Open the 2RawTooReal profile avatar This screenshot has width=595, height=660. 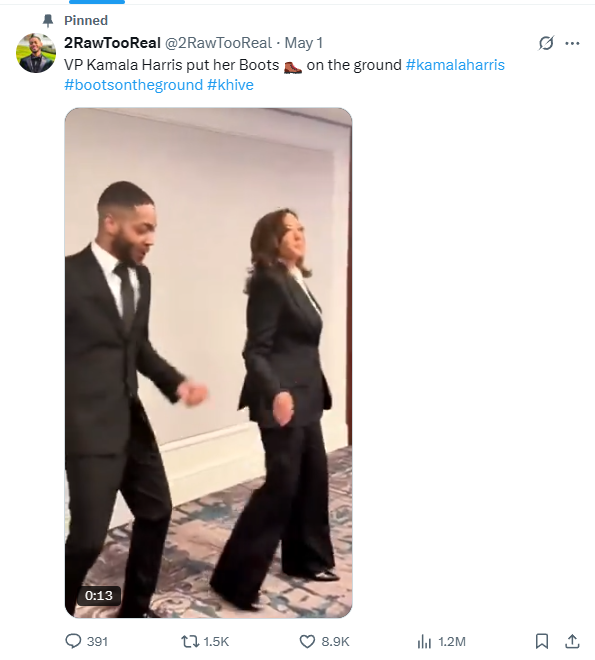click(36, 53)
